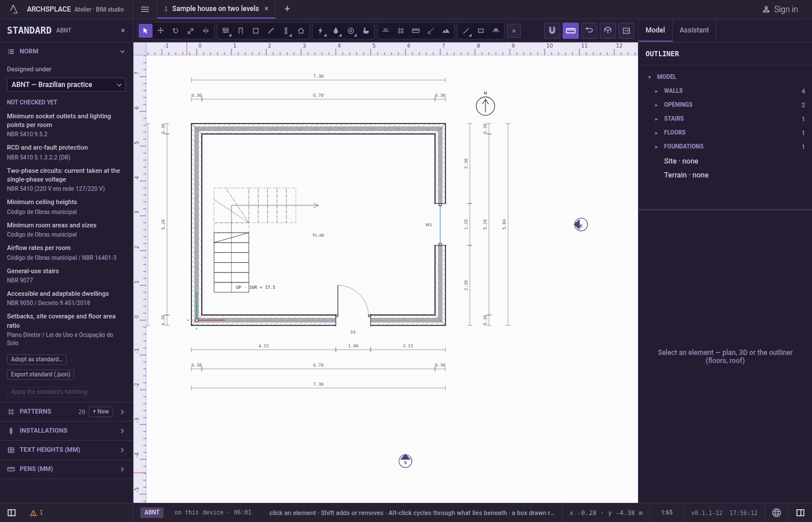Click the undo arrow icon
This screenshot has height=522, width=812.
coord(589,30)
